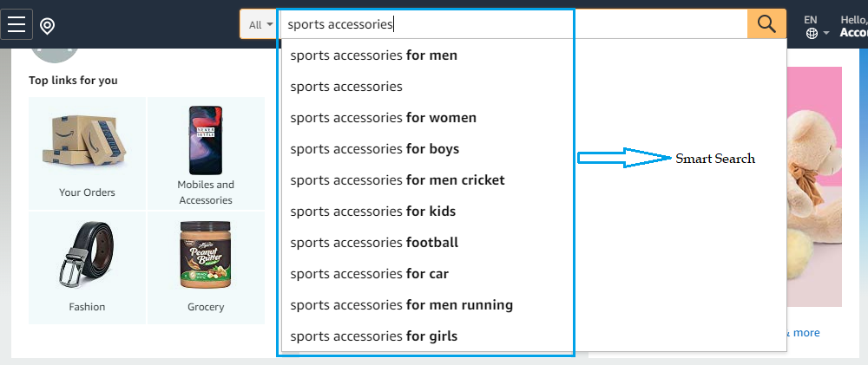Select 'sports accessories for kids' suggestion

(372, 212)
